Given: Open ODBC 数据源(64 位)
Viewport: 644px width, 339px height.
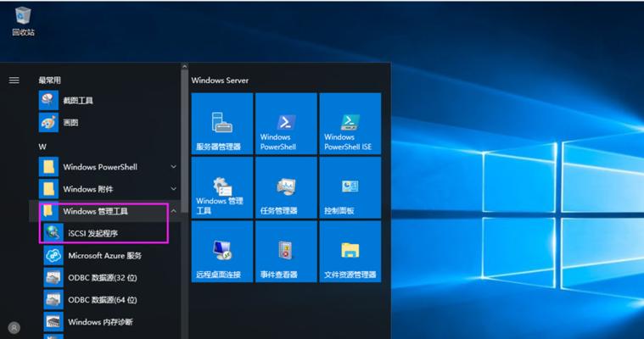Looking at the screenshot, I should tap(111, 300).
